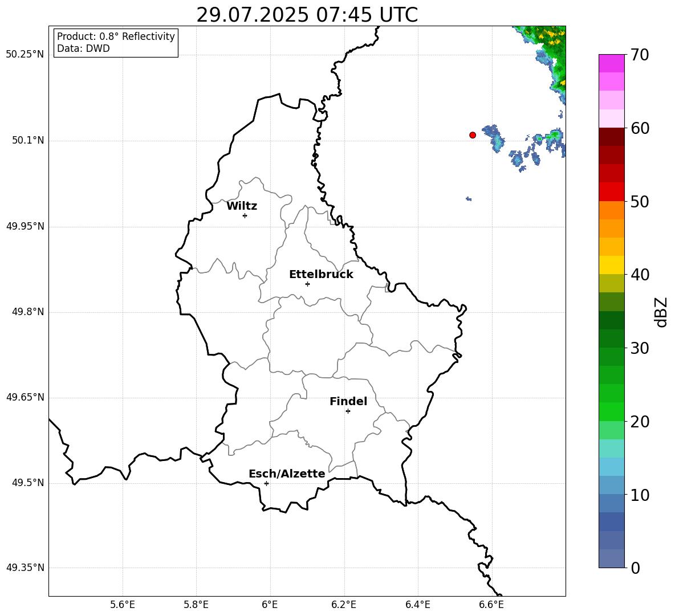Viewport: 675px width, 616px height.
Task: Click the 20 label on the colorbar
Action: coord(640,422)
